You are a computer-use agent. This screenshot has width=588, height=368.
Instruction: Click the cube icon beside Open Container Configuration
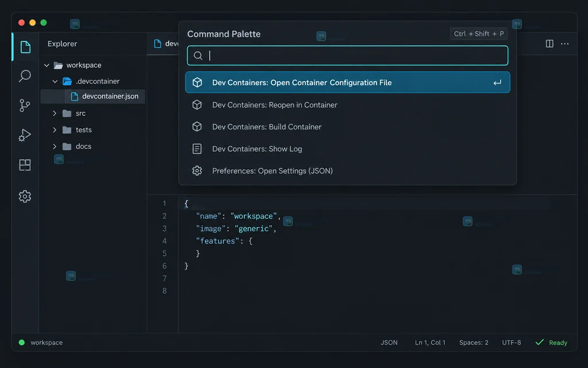[198, 82]
